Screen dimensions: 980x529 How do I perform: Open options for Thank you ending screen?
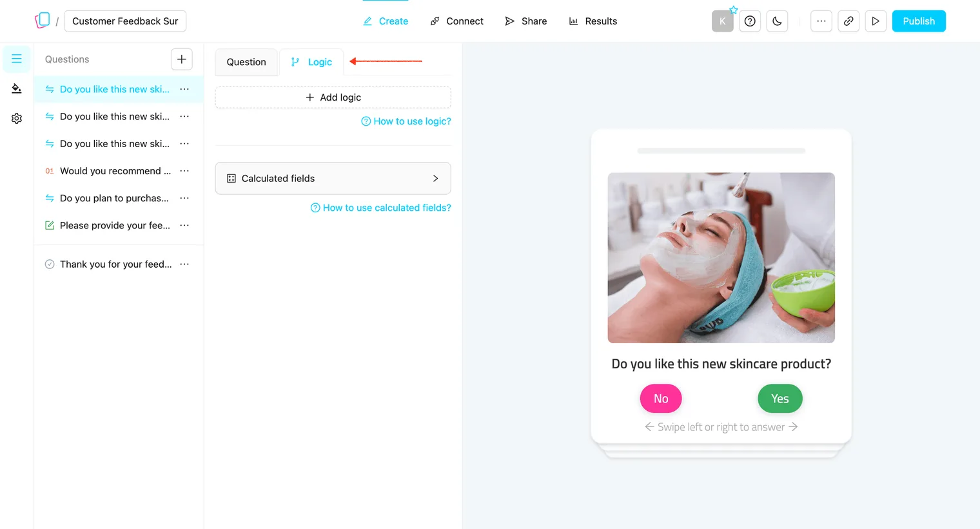(184, 264)
